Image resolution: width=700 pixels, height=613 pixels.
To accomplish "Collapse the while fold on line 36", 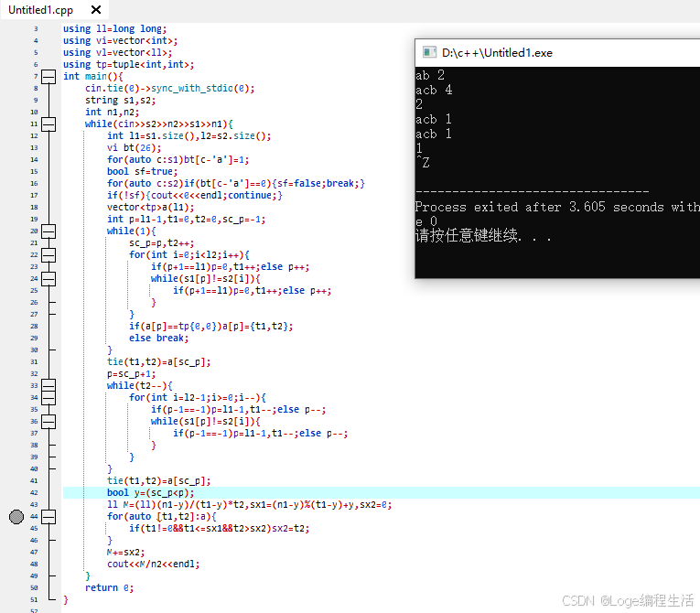I will coord(48,422).
